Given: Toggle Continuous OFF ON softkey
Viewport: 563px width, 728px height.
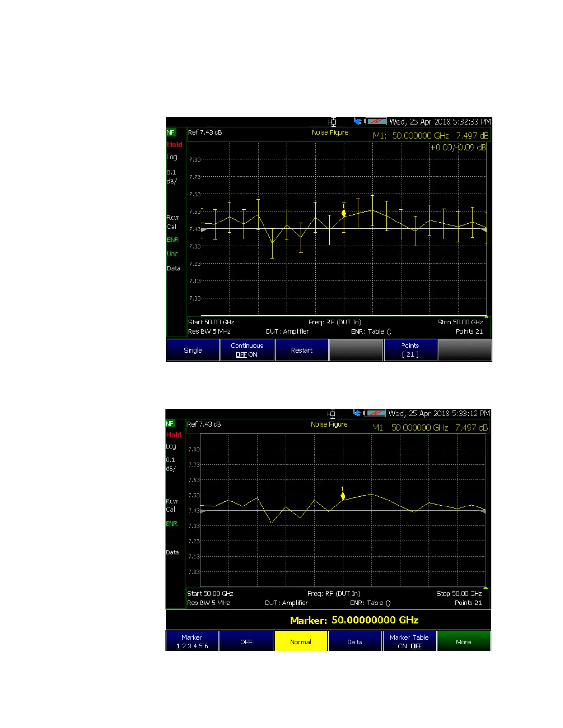Looking at the screenshot, I should point(247,350).
